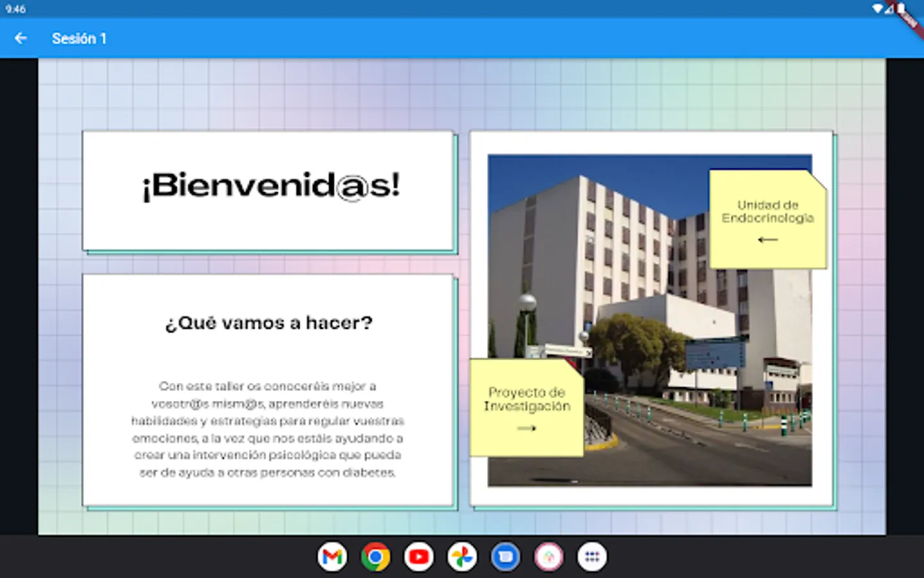Click the Wi-Fi status icon
This screenshot has height=578, width=924.
(877, 8)
